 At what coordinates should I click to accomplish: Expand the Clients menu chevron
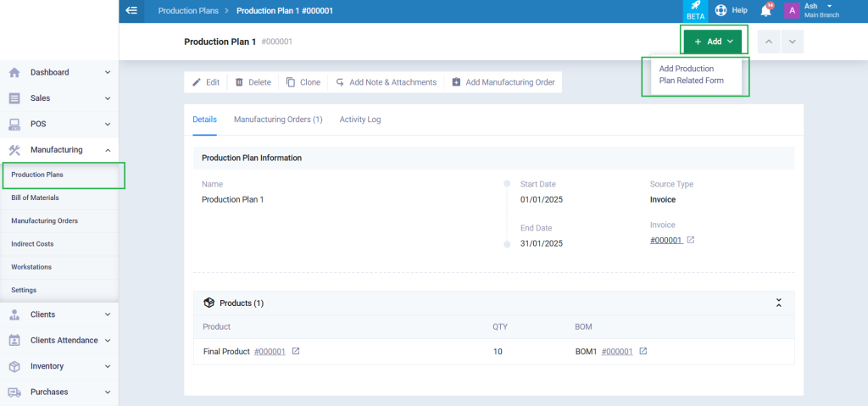point(108,314)
